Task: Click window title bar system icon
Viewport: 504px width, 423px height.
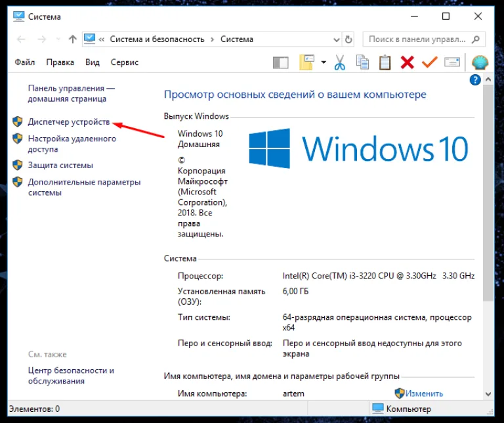Action: [18, 16]
